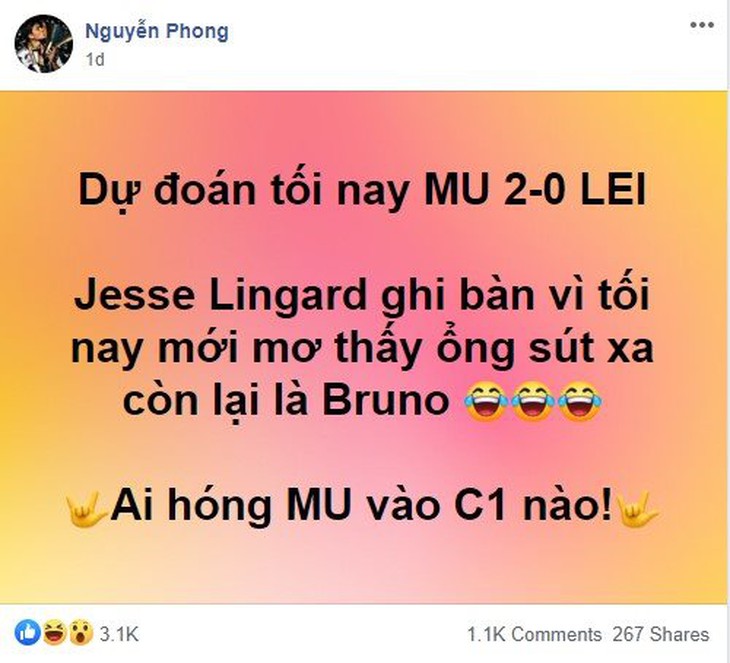
Task: Open the 1.1K Comments link
Action: (x=534, y=634)
